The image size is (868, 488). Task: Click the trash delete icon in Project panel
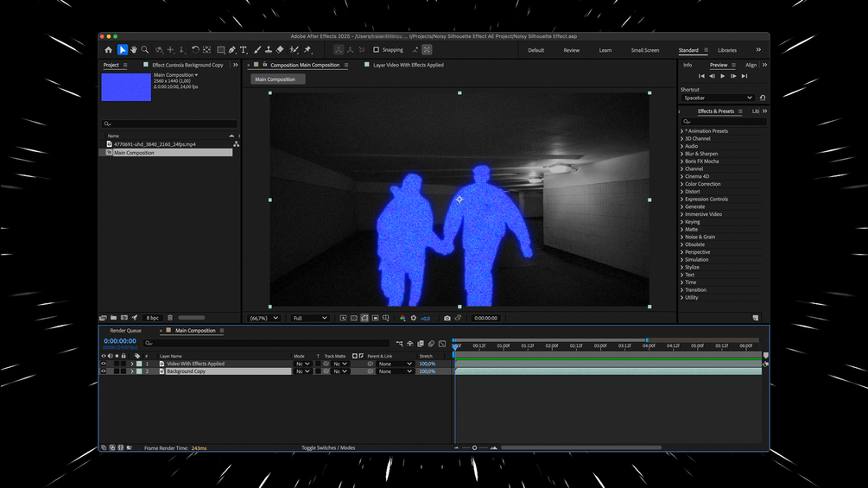pos(170,318)
